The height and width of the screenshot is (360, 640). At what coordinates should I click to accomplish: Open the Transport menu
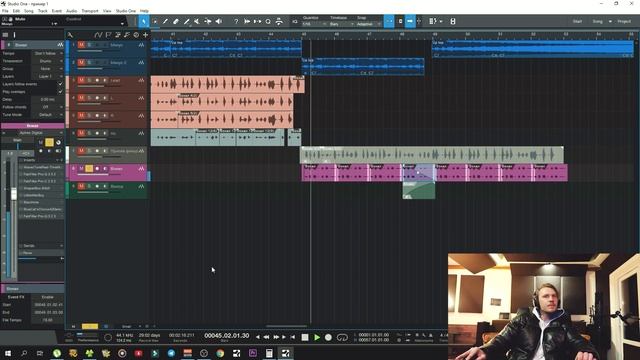(x=90, y=11)
